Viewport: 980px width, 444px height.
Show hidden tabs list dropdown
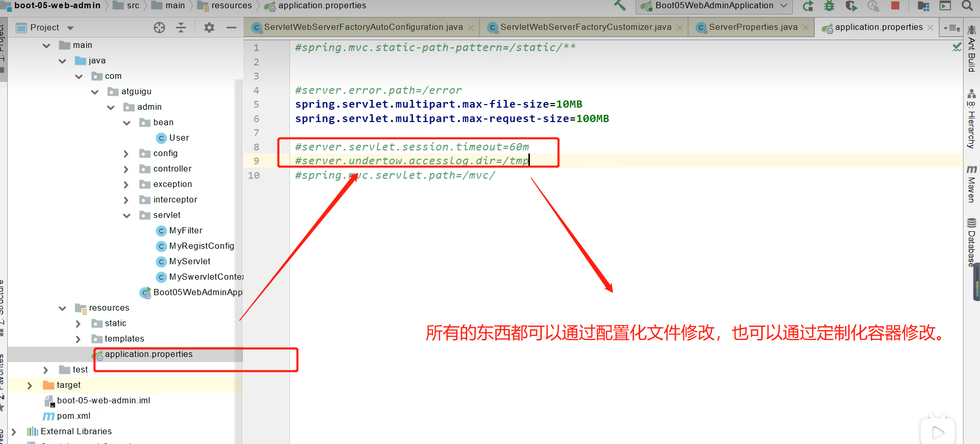point(951,28)
